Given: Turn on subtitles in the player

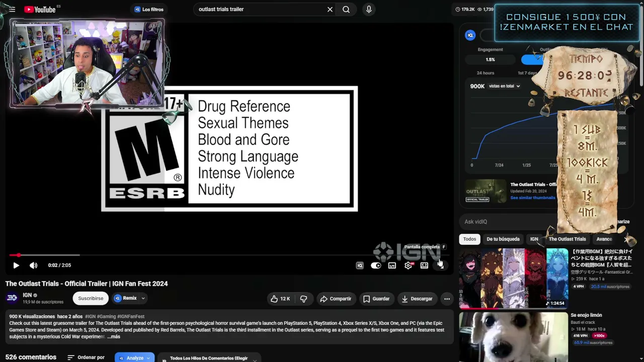Looking at the screenshot, I should pyautogui.click(x=392, y=265).
